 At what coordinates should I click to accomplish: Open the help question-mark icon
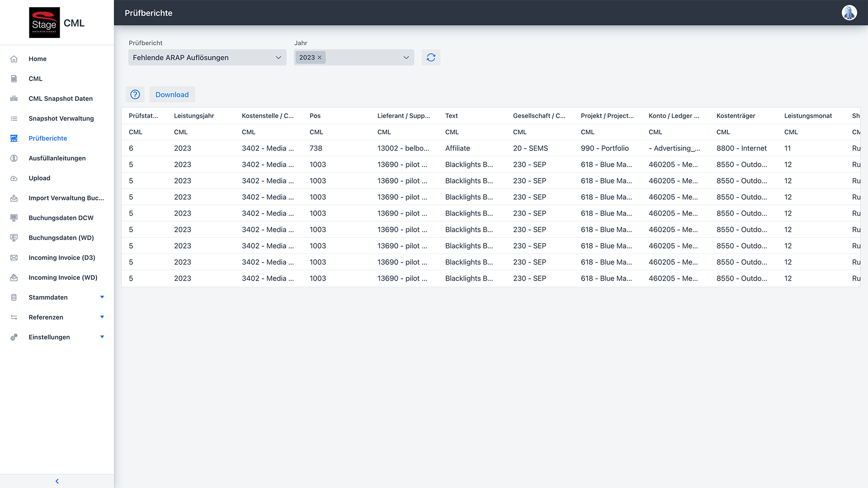[135, 94]
